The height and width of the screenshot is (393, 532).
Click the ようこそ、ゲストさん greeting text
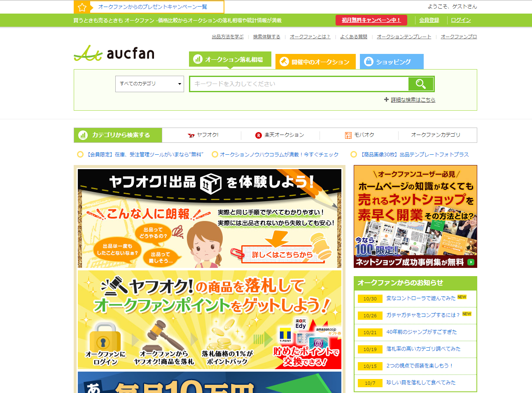tap(452, 7)
